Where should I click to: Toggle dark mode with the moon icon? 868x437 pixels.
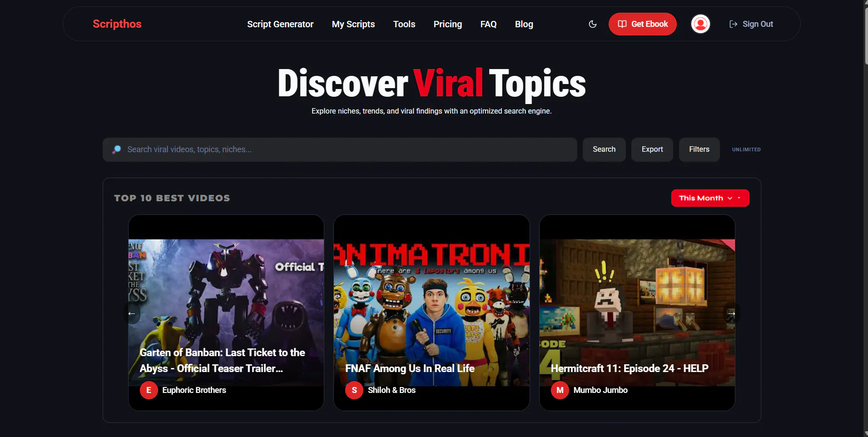593,24
